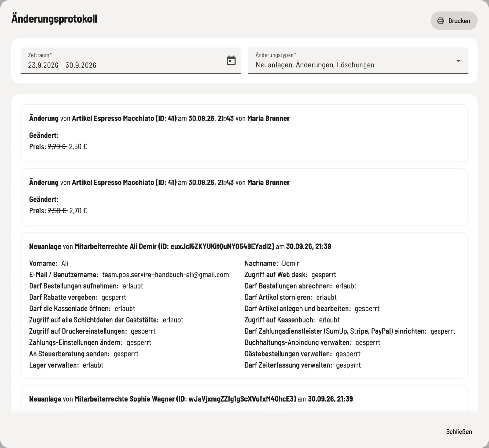The height and width of the screenshot is (448, 489).
Task: Open the Neuanlagen, Änderungen, Löschungen selector
Action: [358, 61]
